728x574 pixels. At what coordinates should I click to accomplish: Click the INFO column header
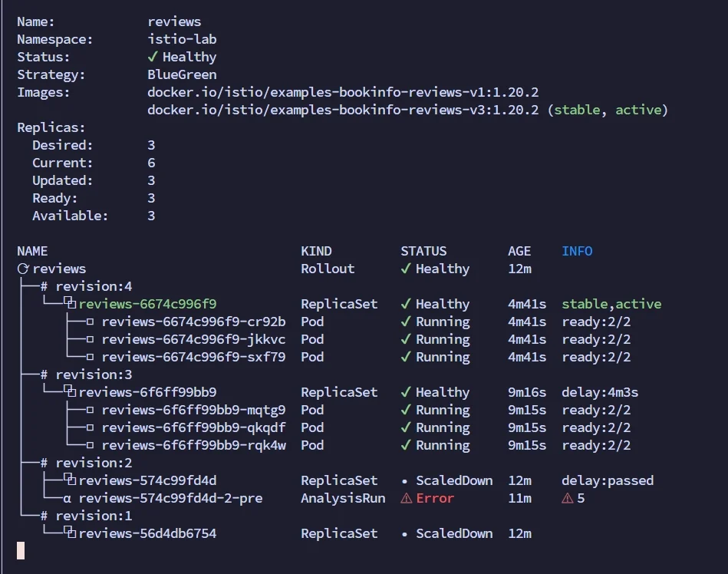click(x=577, y=251)
